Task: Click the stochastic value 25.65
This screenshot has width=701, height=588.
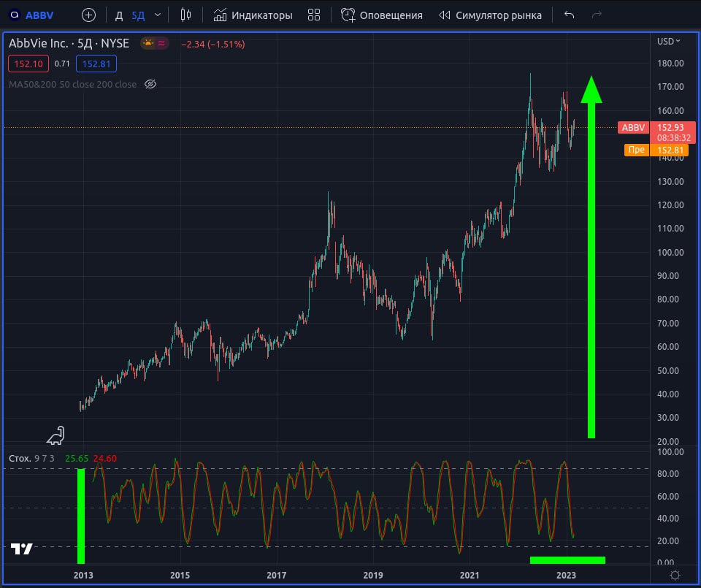Action: 77,458
